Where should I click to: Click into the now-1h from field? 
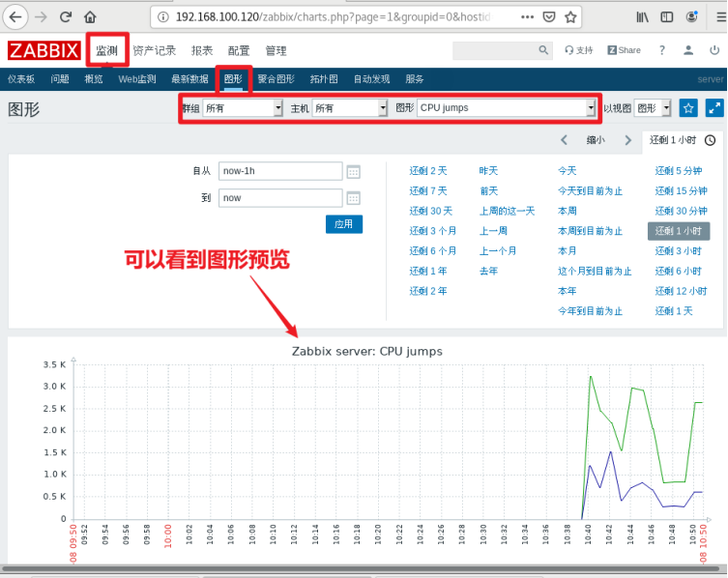281,171
